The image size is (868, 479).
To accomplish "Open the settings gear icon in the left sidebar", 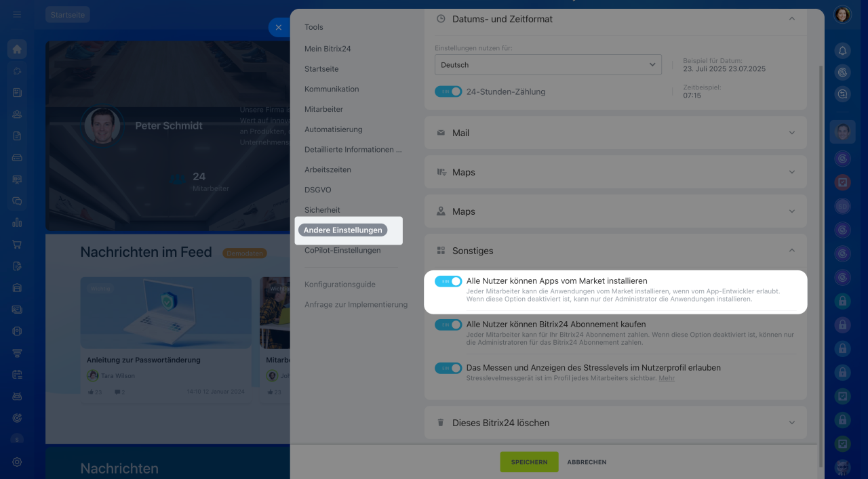I will [x=17, y=462].
